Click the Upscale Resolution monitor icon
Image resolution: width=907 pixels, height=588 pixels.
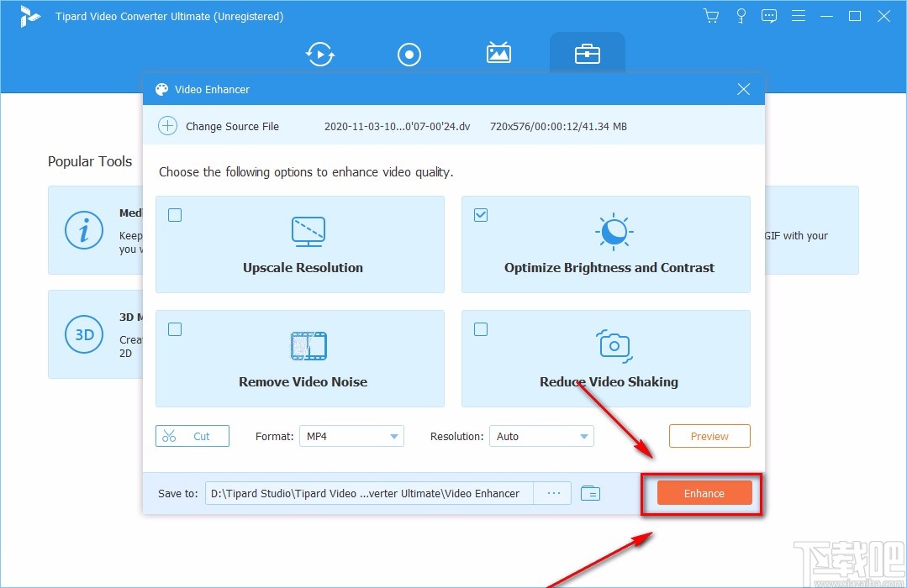[x=308, y=231]
